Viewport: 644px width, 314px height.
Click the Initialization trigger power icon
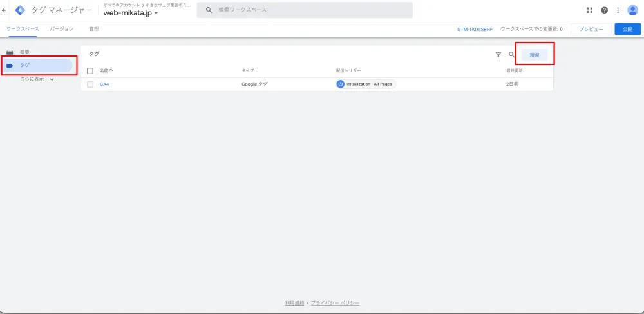point(340,84)
